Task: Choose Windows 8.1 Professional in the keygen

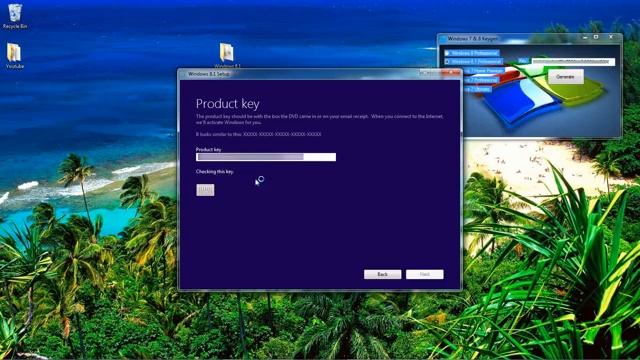Action: click(x=474, y=62)
